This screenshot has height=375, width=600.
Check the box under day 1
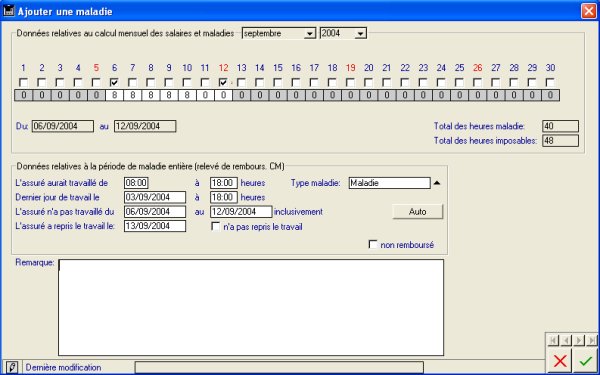(x=23, y=82)
